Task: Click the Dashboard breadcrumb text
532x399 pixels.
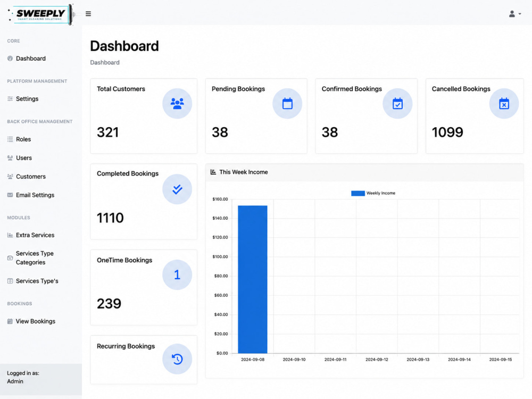Action: click(104, 62)
